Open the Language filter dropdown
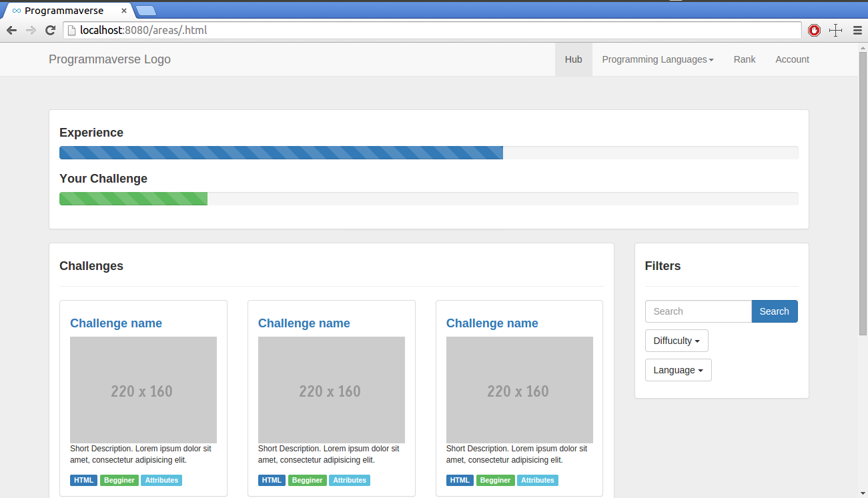 (678, 370)
